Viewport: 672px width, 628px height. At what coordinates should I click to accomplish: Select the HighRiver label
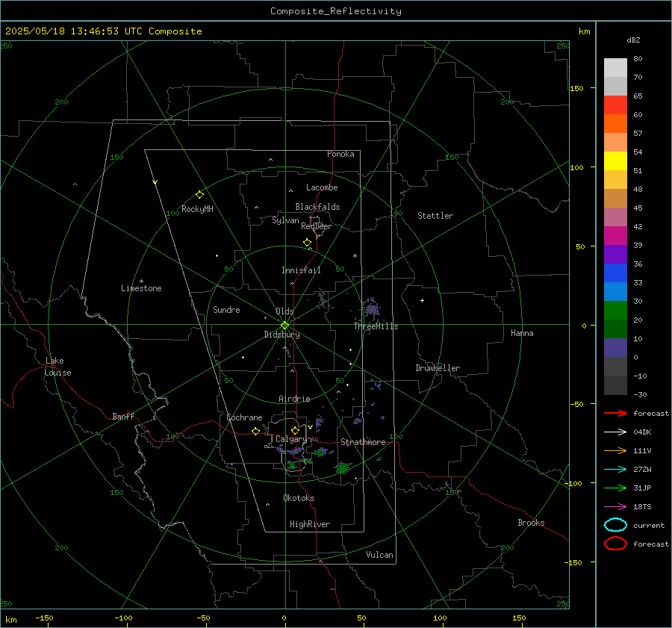coord(309,524)
